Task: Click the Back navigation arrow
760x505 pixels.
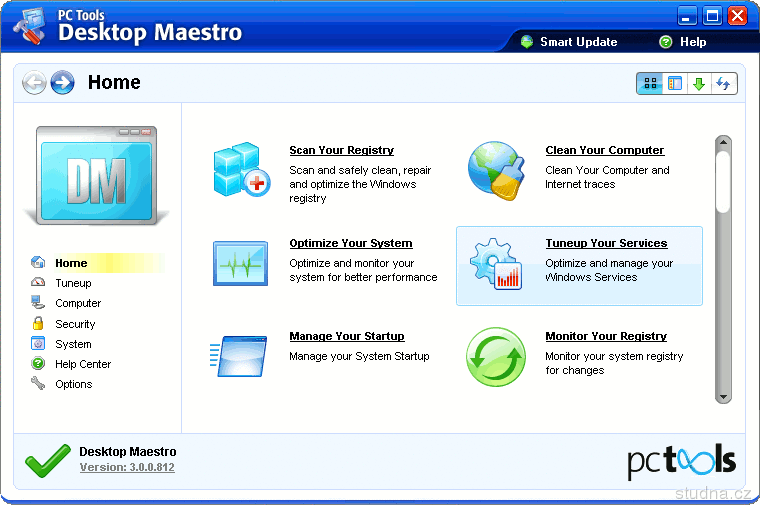Action: pos(34,82)
